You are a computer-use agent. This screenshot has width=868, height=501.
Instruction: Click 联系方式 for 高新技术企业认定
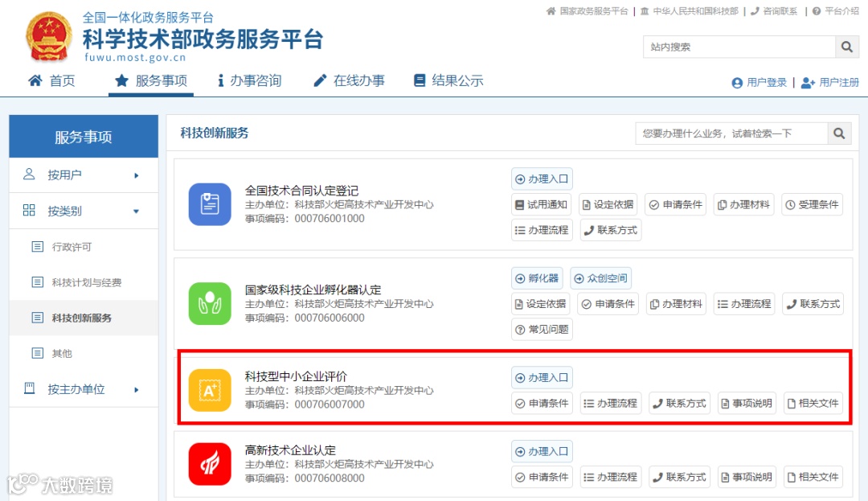click(x=679, y=477)
